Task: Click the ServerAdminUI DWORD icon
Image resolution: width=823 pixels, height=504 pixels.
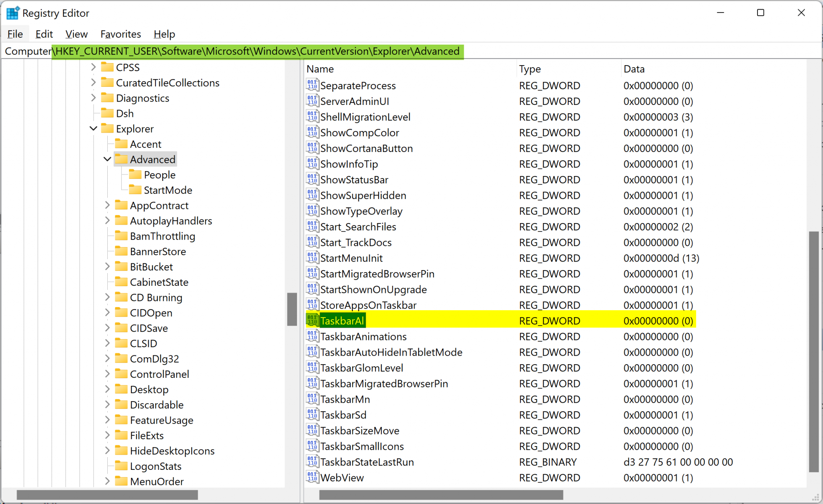Action: coord(312,100)
